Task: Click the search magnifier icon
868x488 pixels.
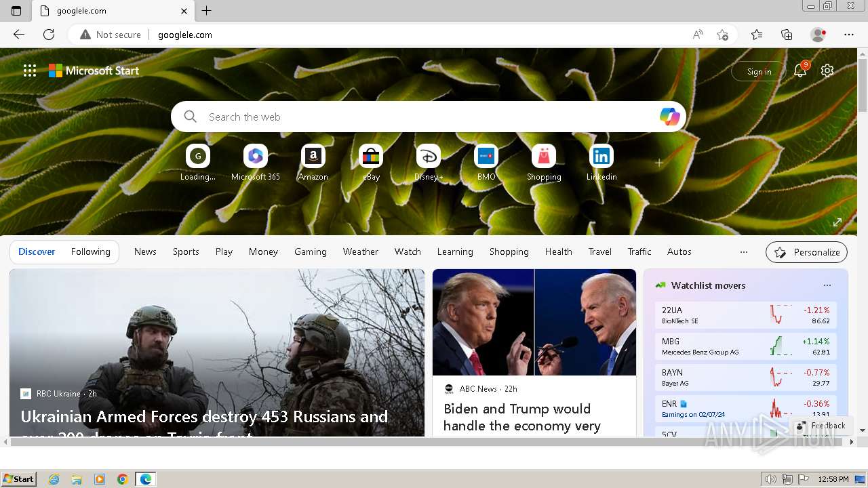Action: coord(191,117)
